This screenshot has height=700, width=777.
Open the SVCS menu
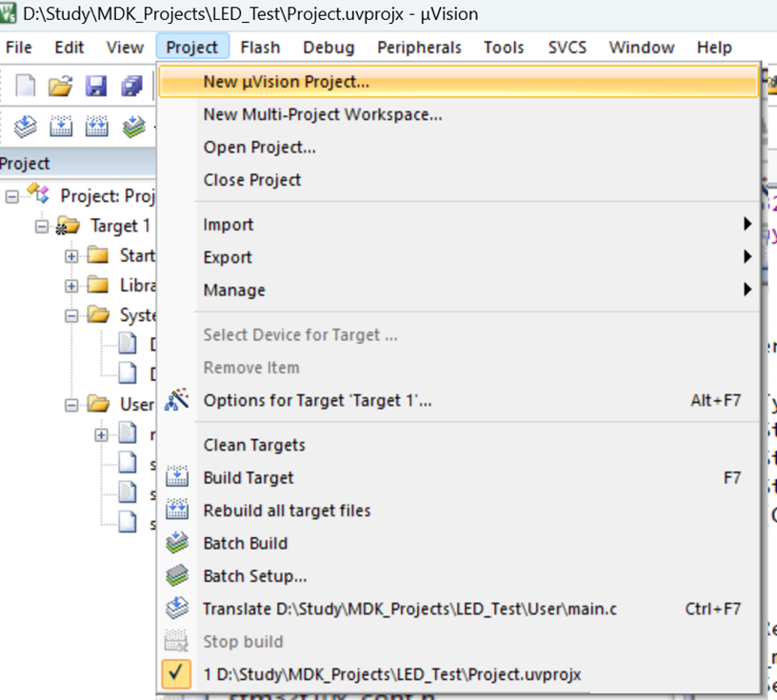568,47
